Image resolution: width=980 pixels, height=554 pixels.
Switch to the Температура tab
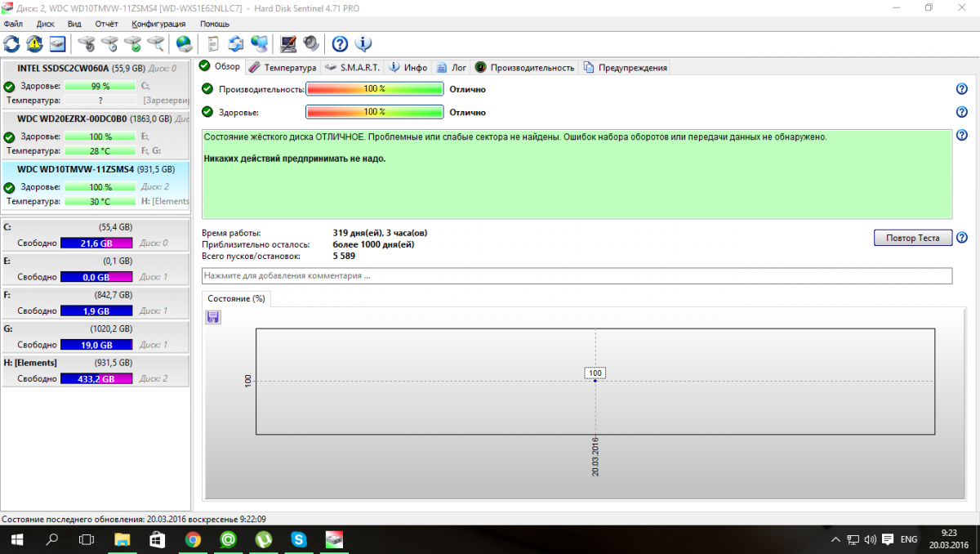click(283, 67)
